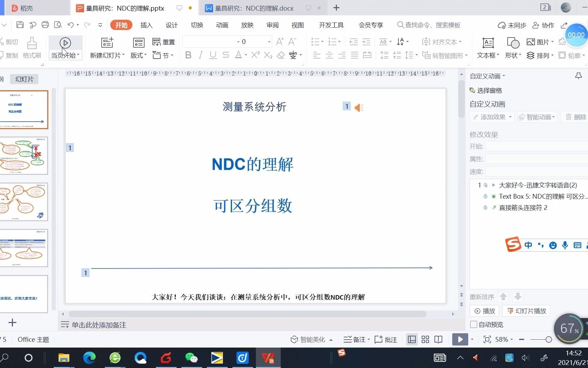Viewport: 588px width, 368px height.
Task: Toggle bold formatting
Action: coord(188,55)
